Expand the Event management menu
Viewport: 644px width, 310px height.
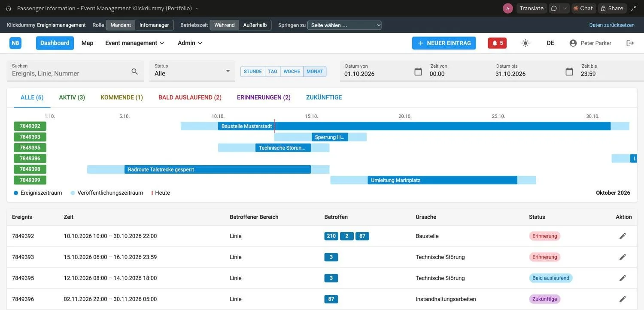(135, 43)
